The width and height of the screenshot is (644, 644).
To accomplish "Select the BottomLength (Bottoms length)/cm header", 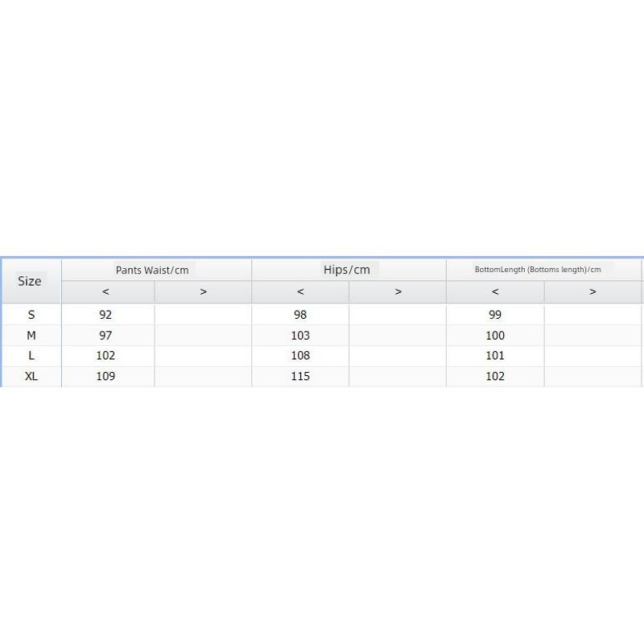I will pyautogui.click(x=538, y=270).
